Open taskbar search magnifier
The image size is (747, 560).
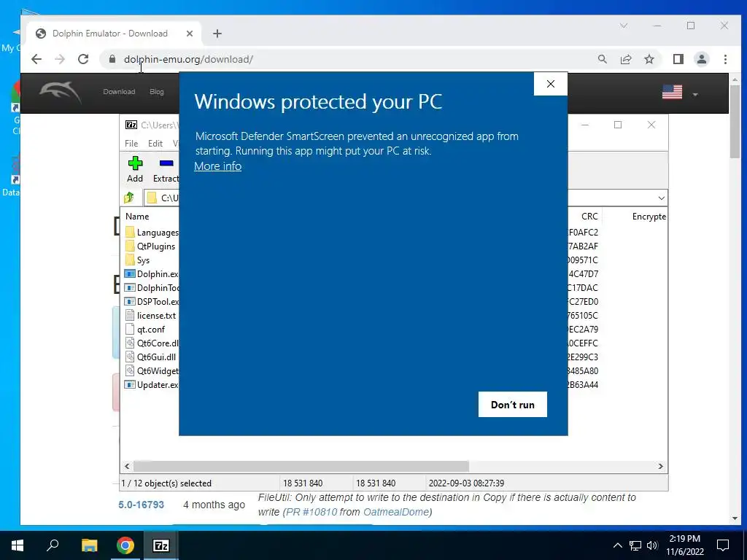(53, 545)
